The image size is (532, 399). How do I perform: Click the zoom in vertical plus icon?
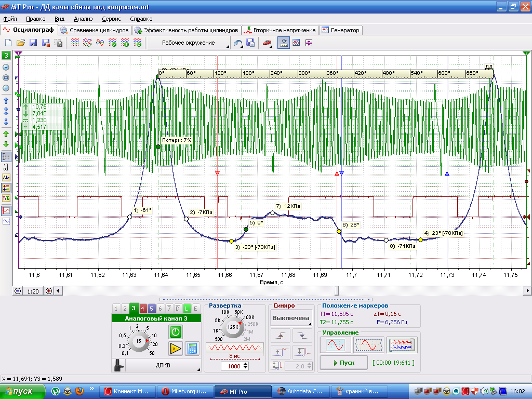coord(6,88)
